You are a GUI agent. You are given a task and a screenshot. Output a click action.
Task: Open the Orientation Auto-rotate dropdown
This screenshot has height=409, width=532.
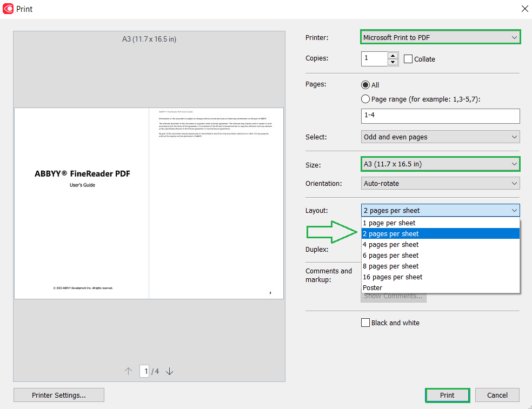(x=440, y=184)
